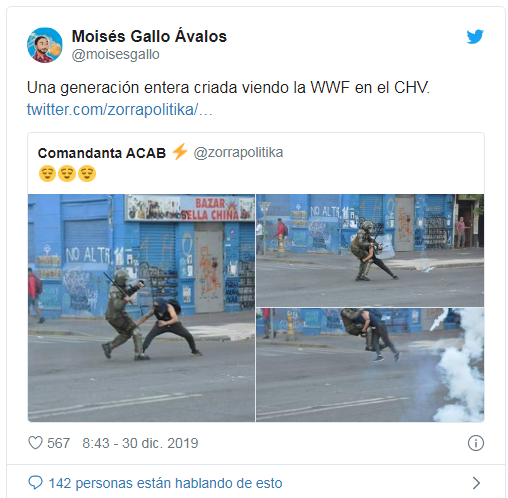Screen dimensions: 508x498
Task: Open the tweet info circle icon
Action: pos(476,443)
